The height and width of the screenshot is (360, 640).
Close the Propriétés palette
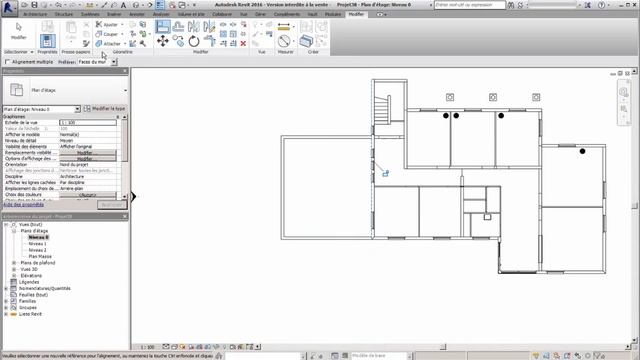coord(125,71)
